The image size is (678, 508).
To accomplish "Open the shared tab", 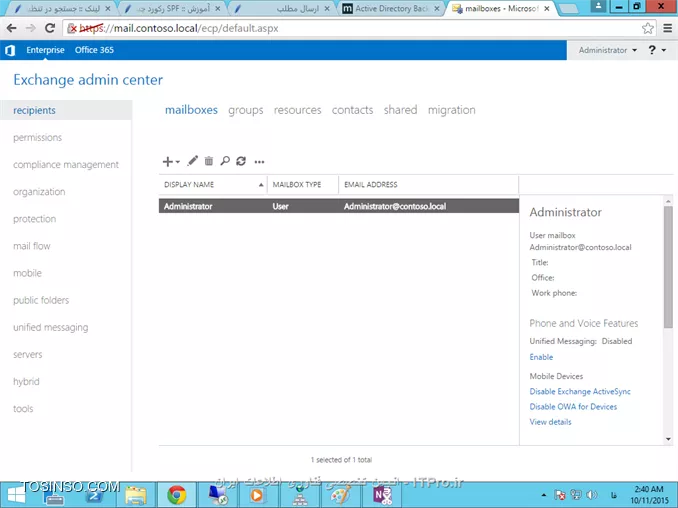I will 400,110.
